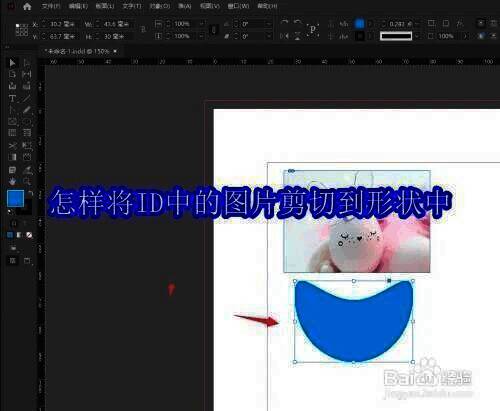Select the Pencil tool
This screenshot has height=411, width=500.
point(27,110)
